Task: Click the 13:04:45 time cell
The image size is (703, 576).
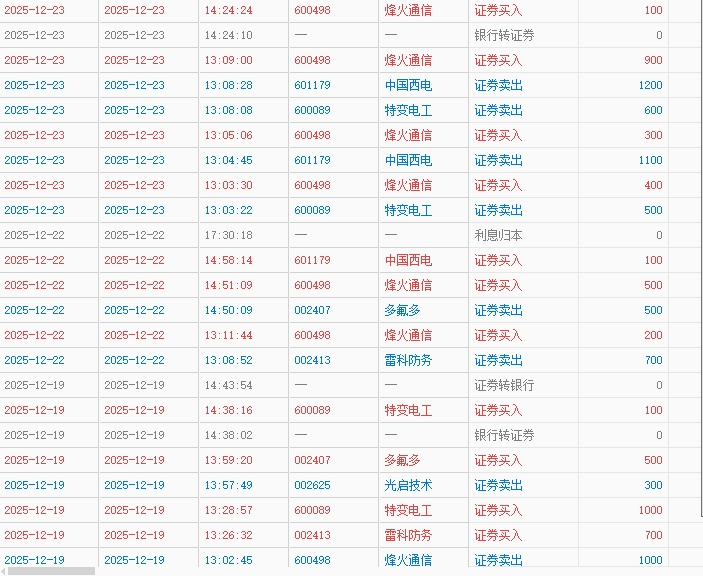Action: 229,160
